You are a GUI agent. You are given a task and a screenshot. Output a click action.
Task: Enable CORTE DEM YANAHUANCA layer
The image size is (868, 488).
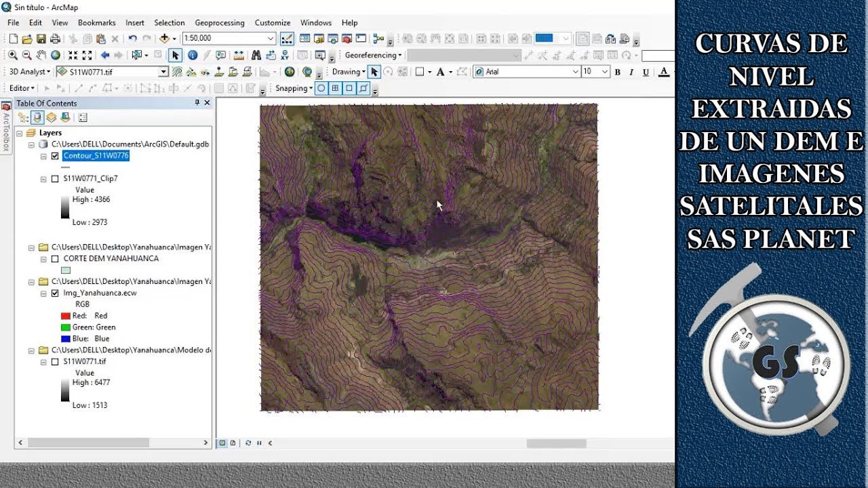[55, 259]
